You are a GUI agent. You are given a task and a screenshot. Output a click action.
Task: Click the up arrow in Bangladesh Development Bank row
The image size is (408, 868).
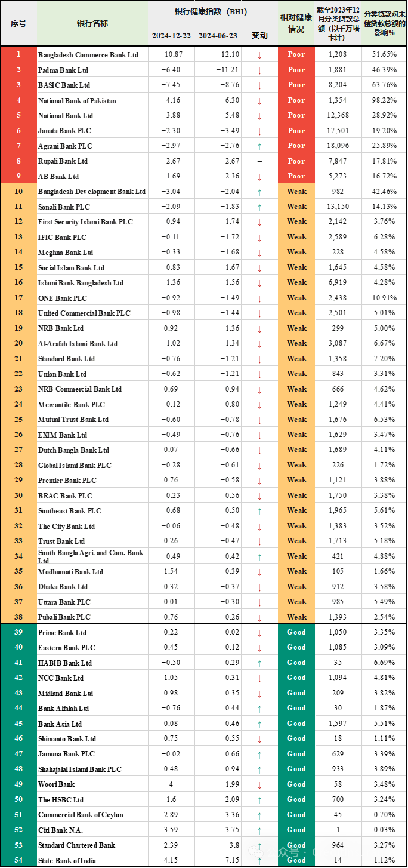click(x=260, y=192)
